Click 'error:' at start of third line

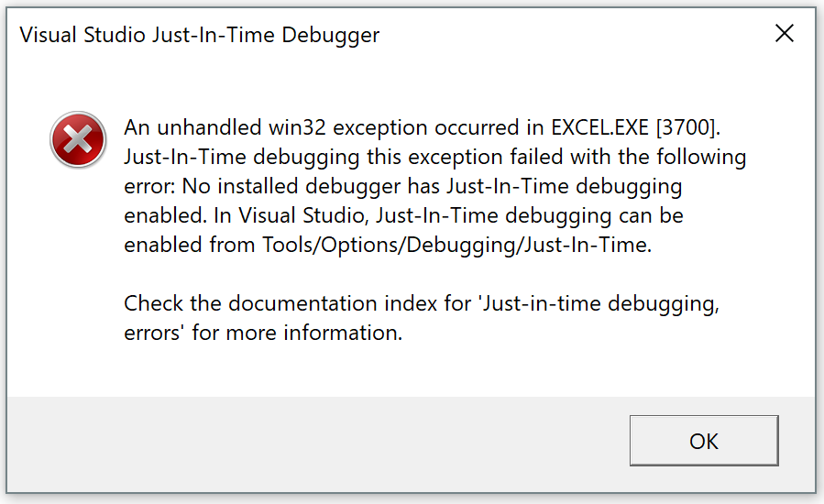click(x=149, y=187)
